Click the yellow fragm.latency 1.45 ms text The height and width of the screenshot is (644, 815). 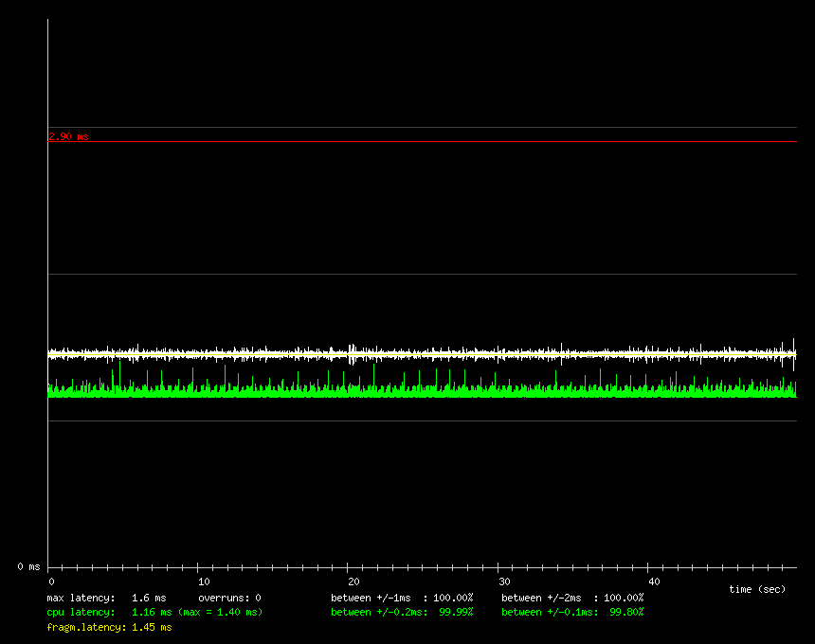point(109,627)
